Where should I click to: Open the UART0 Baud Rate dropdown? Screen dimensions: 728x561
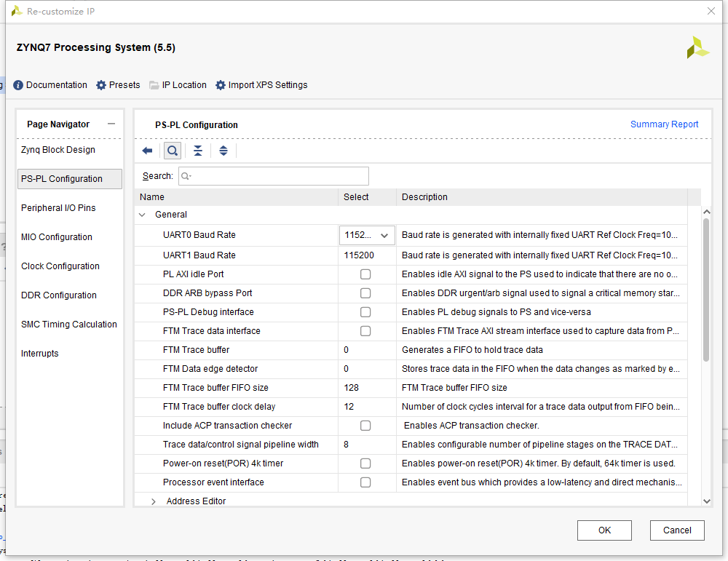(367, 235)
